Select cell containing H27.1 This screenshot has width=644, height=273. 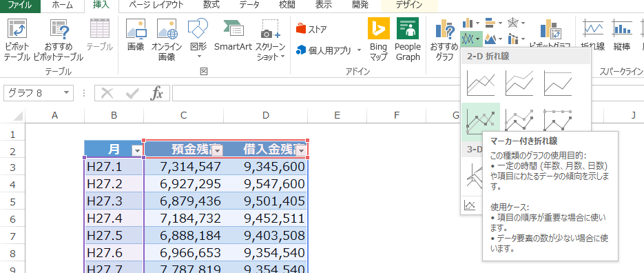click(x=114, y=167)
